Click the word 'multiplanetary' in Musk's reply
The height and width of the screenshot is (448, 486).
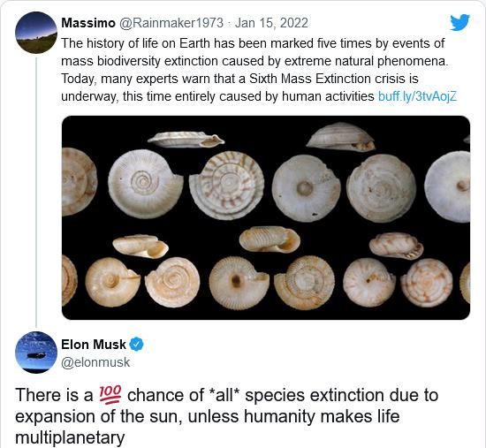[70, 437]
